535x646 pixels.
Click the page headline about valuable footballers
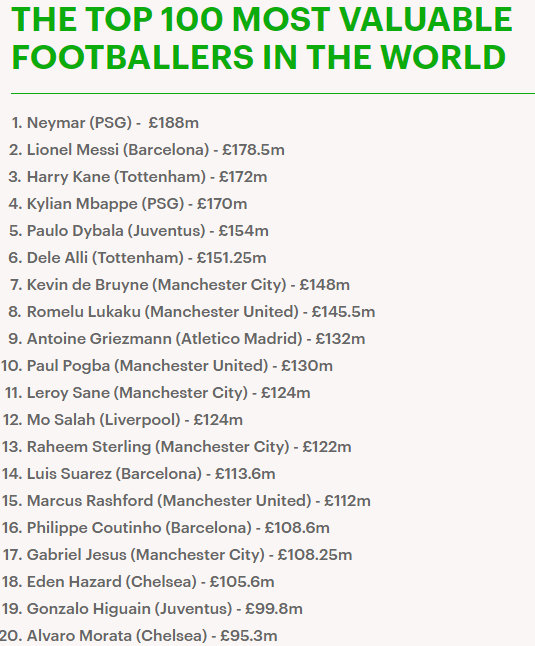262,38
